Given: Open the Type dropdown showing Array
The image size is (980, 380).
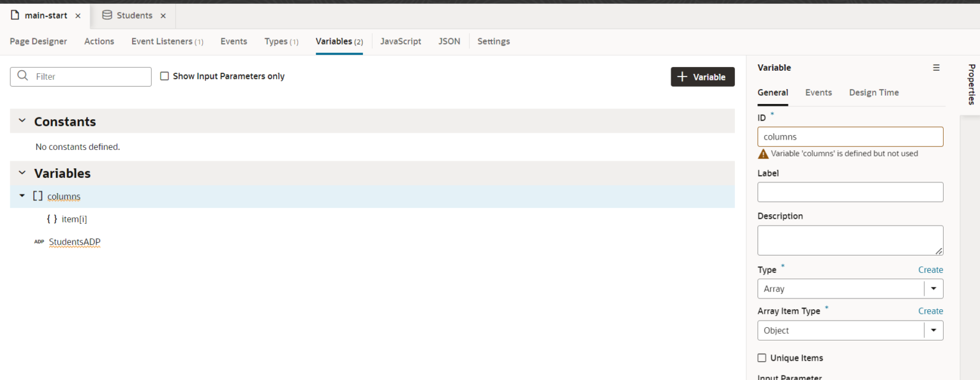Looking at the screenshot, I should pos(933,288).
